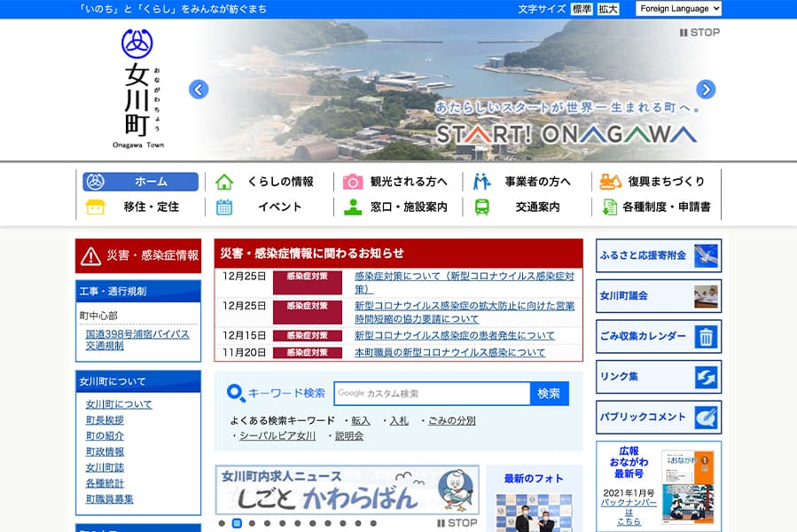The height and width of the screenshot is (532, 797).
Task: Select the last banner carousel dot
Action: (373, 523)
